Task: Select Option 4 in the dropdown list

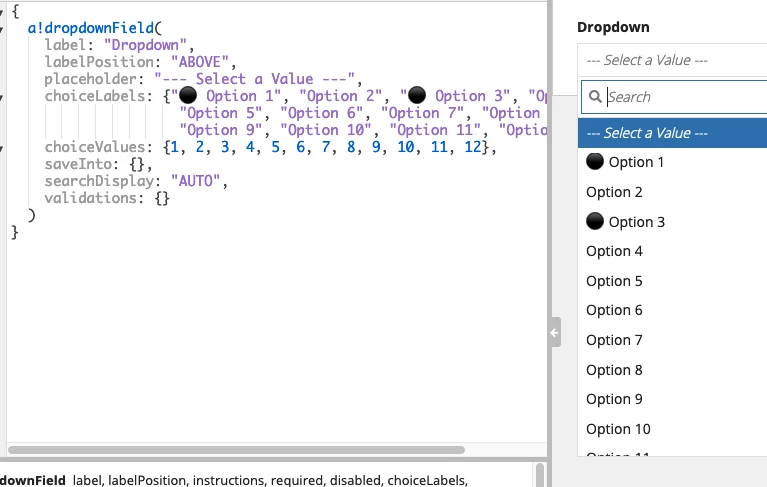Action: point(672,251)
